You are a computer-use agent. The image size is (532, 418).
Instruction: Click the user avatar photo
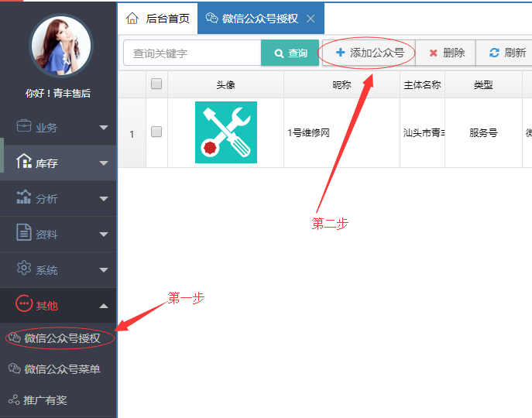[x=61, y=46]
